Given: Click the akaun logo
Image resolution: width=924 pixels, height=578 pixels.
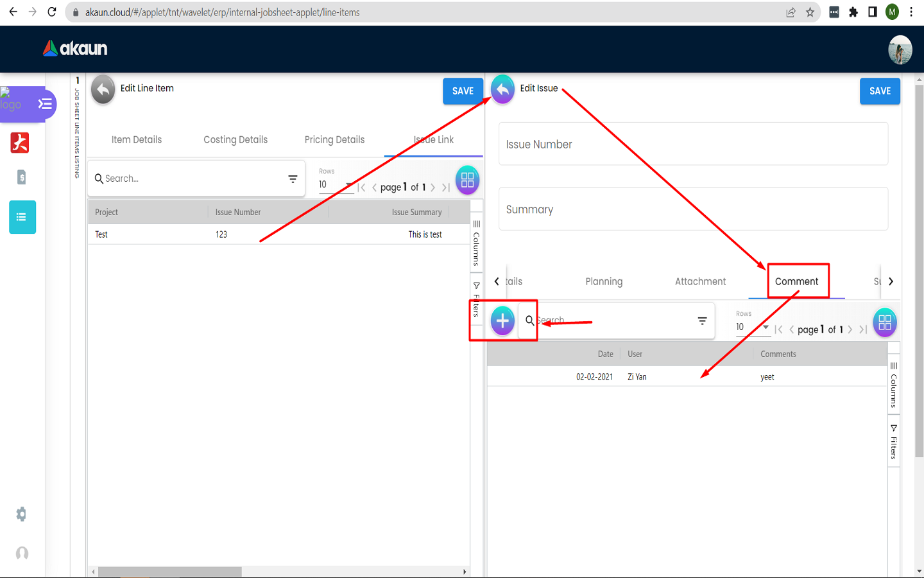Looking at the screenshot, I should tap(75, 48).
